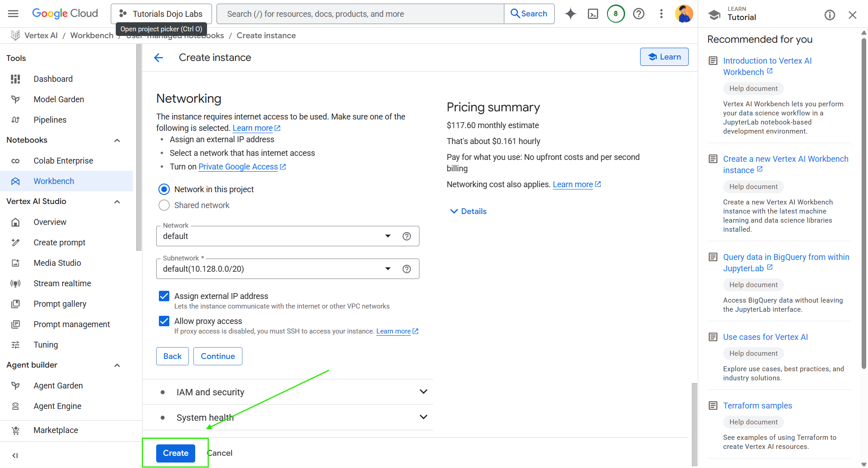Activate the Cloud Shell terminal icon

(x=593, y=14)
